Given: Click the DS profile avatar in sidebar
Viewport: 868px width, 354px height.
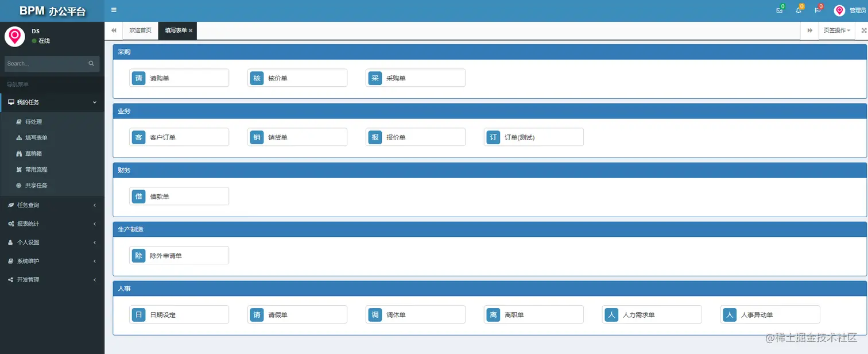Looking at the screenshot, I should tap(14, 36).
